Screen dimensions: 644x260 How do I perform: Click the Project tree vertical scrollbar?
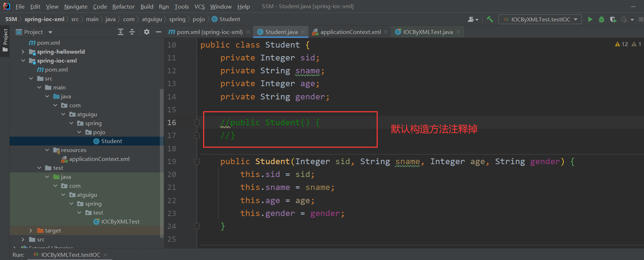pyautogui.click(x=162, y=163)
